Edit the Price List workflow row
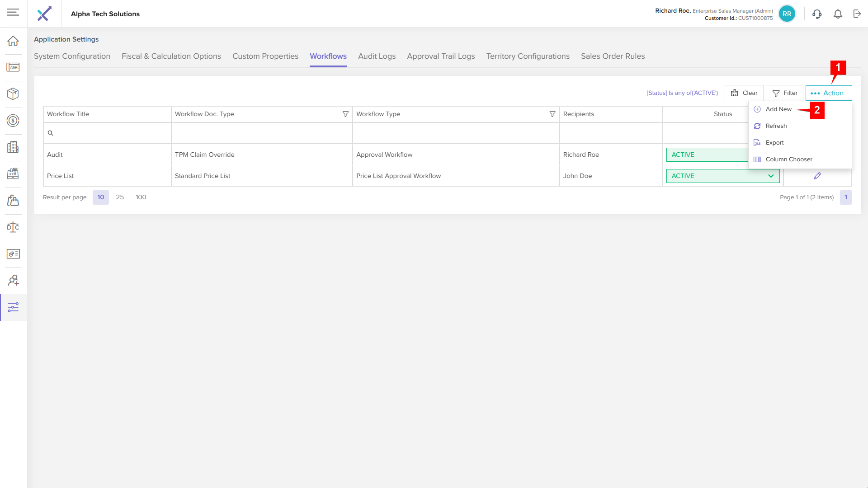This screenshot has height=488, width=868. click(x=817, y=176)
